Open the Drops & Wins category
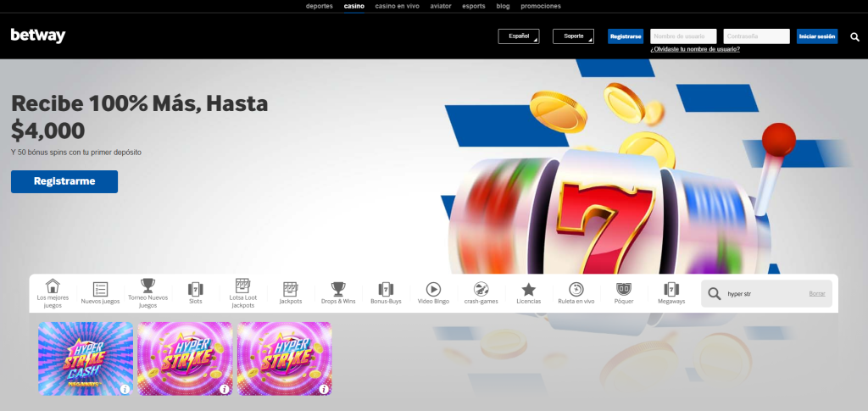Viewport: 868px width, 411px height. tap(338, 293)
